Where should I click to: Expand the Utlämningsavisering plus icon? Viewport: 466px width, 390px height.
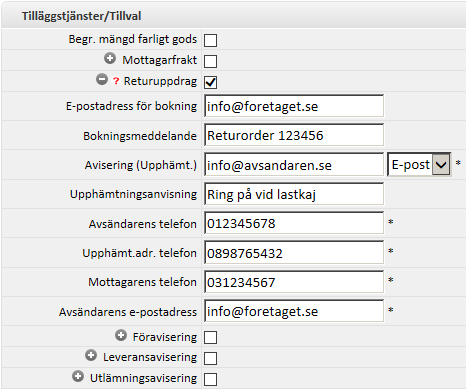(78, 376)
